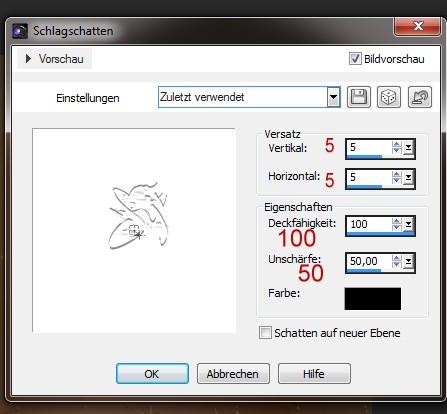Click the Deckfähigkeit value field
Screen dimensions: 447x414
(x=369, y=224)
